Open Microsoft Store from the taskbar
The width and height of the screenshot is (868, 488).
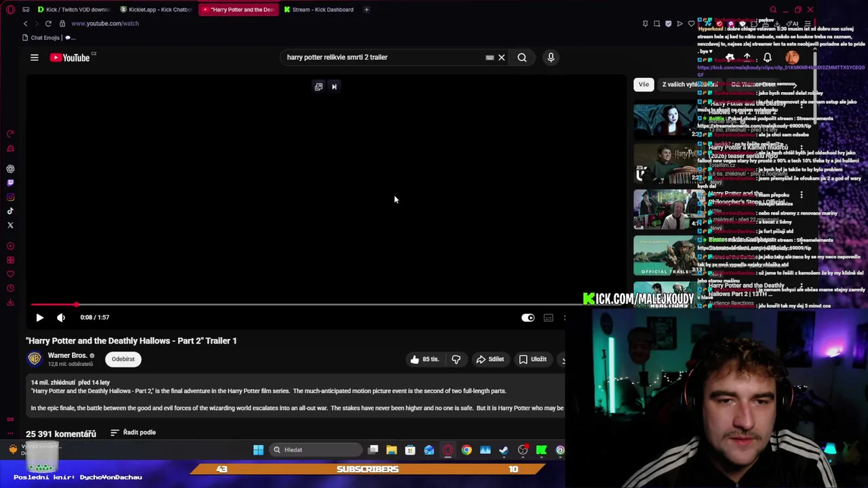pos(410,450)
